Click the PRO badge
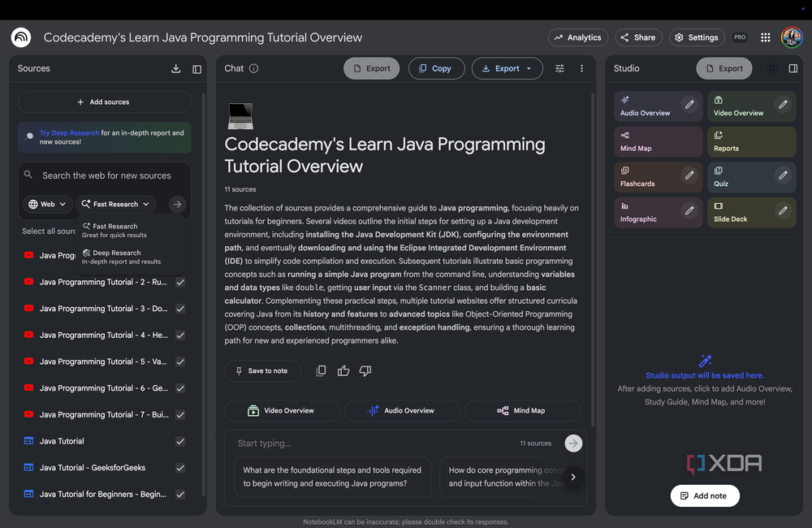 740,37
